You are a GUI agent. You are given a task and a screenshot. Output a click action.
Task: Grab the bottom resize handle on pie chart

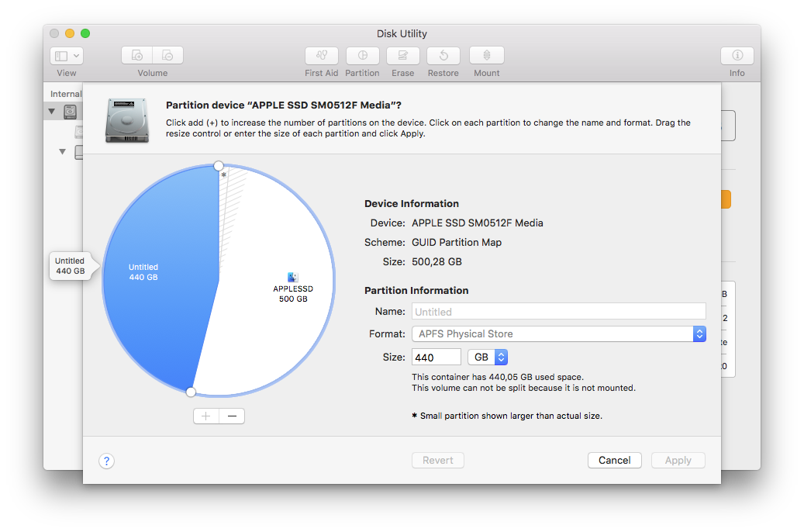191,392
